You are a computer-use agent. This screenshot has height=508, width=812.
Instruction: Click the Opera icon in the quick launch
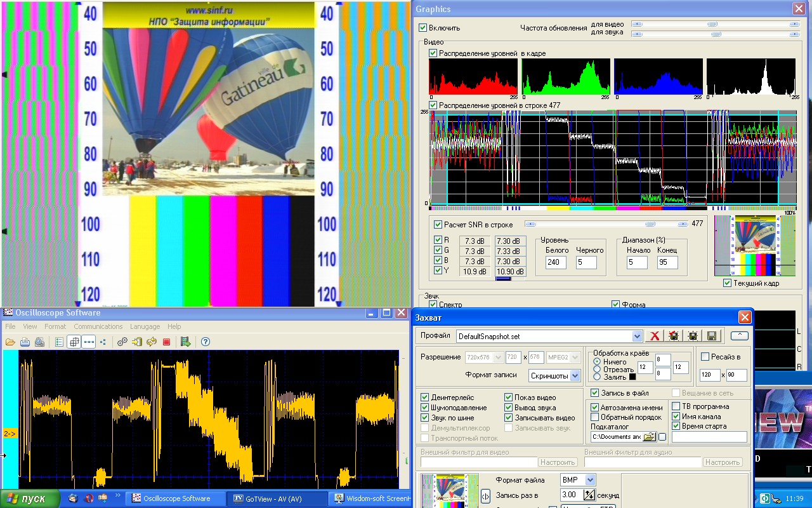(x=89, y=498)
